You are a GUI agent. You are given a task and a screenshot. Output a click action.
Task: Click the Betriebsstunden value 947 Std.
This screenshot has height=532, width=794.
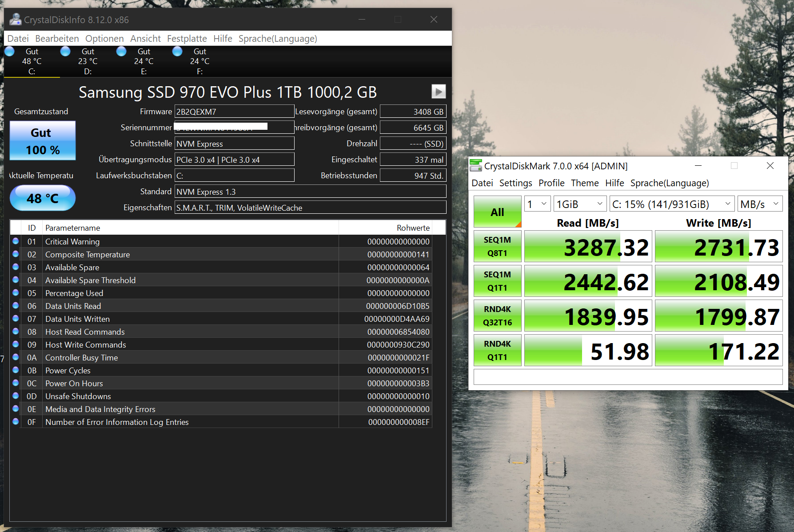(413, 176)
